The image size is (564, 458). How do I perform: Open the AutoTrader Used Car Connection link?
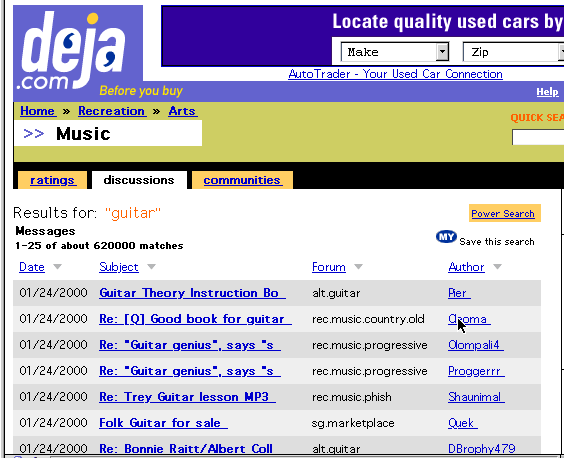point(395,74)
